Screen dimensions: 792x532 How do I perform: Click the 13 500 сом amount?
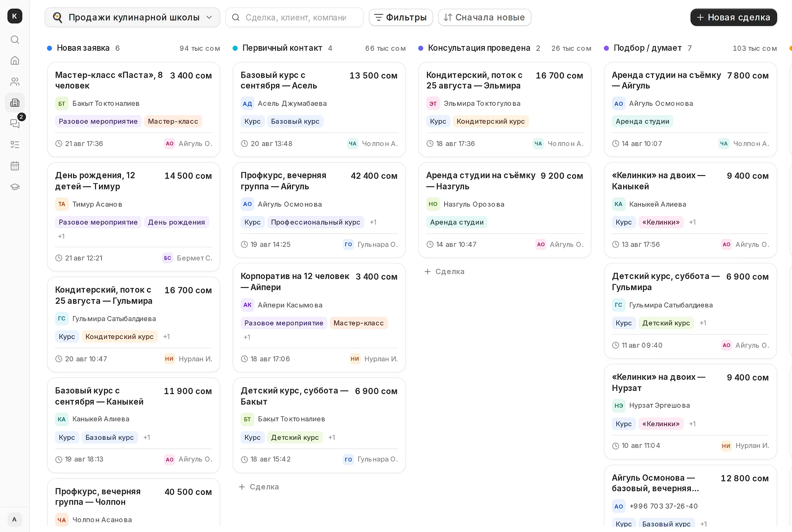click(x=374, y=76)
